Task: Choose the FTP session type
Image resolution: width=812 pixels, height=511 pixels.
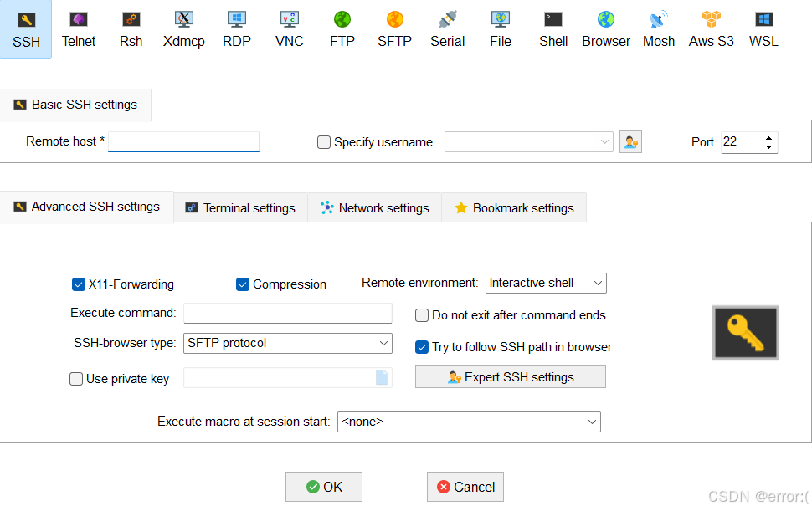Action: tap(342, 29)
